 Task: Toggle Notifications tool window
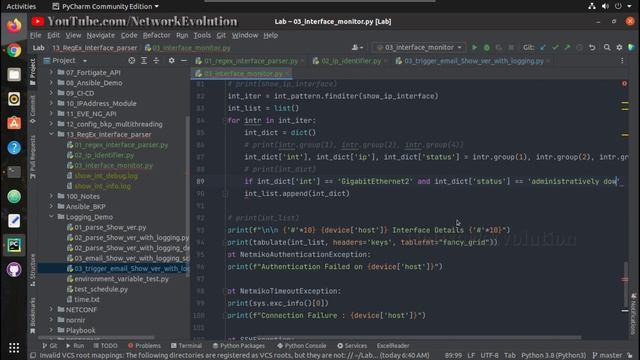(x=633, y=314)
